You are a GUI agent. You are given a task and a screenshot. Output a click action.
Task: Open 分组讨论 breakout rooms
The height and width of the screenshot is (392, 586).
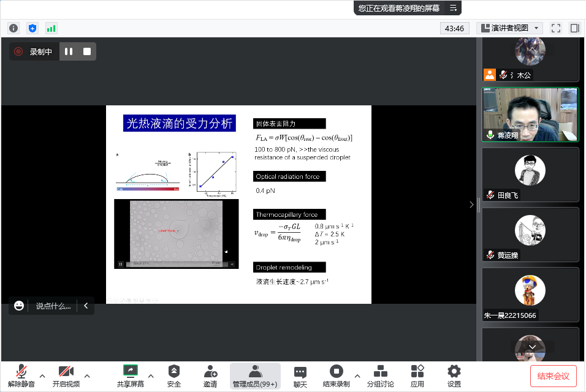pos(381,375)
